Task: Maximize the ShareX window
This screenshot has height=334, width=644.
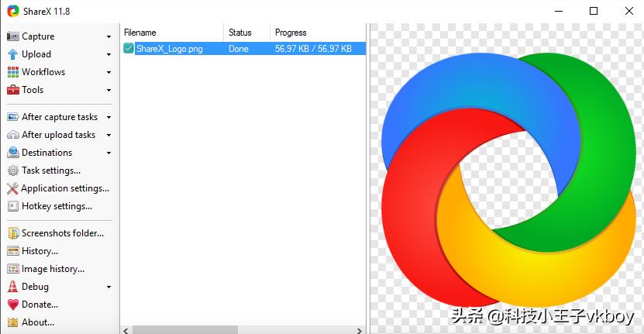Action: (594, 11)
